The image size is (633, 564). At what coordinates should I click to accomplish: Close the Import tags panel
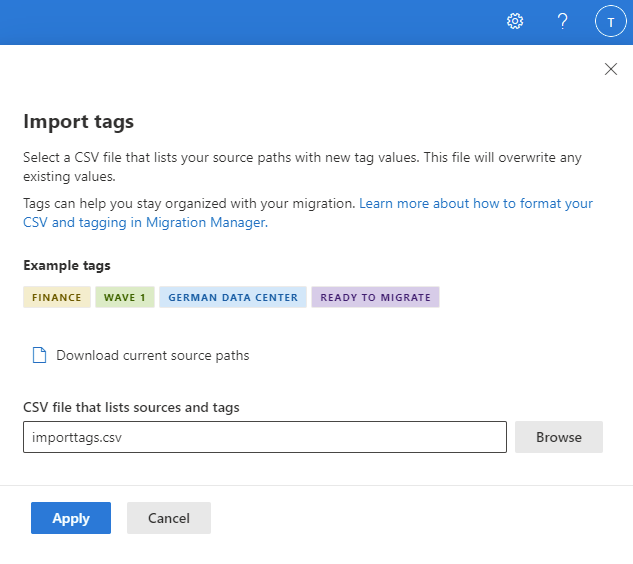point(611,69)
